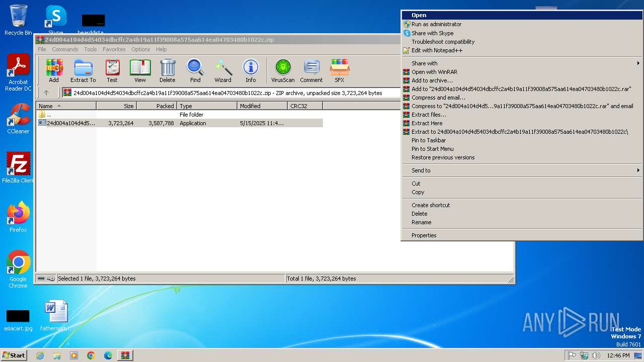Sort by the Size column header
Screen dimensions: 644x362
(x=117, y=106)
